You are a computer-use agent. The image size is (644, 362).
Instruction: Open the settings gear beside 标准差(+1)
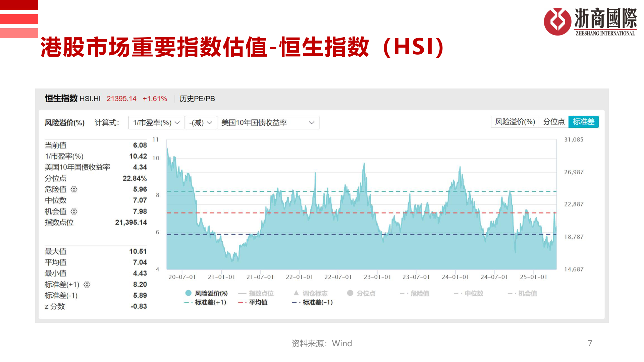point(87,284)
